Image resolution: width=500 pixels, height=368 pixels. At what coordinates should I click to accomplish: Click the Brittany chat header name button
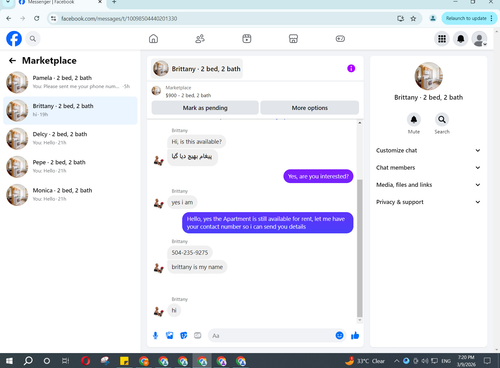(197, 69)
